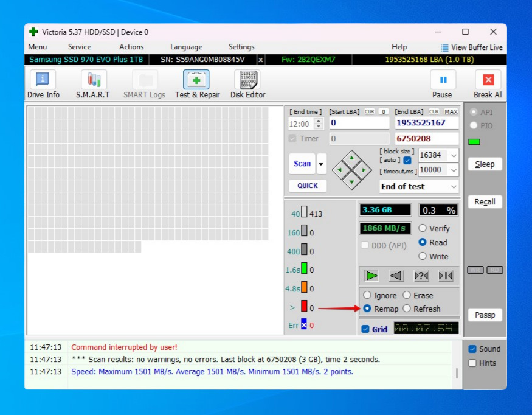Select the Remap mode radio button

click(x=368, y=309)
